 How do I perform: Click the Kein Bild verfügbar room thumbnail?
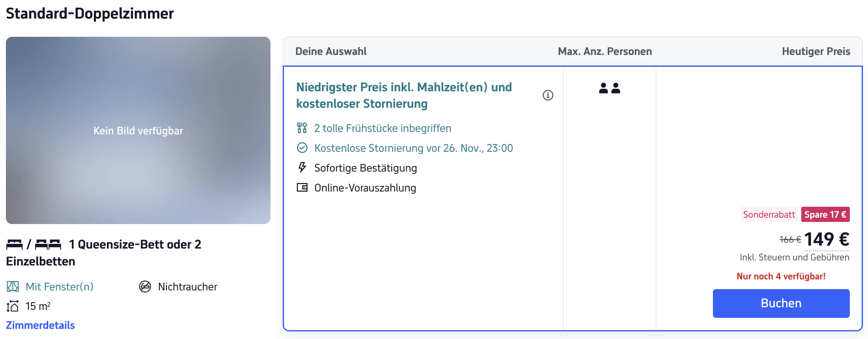point(138,130)
